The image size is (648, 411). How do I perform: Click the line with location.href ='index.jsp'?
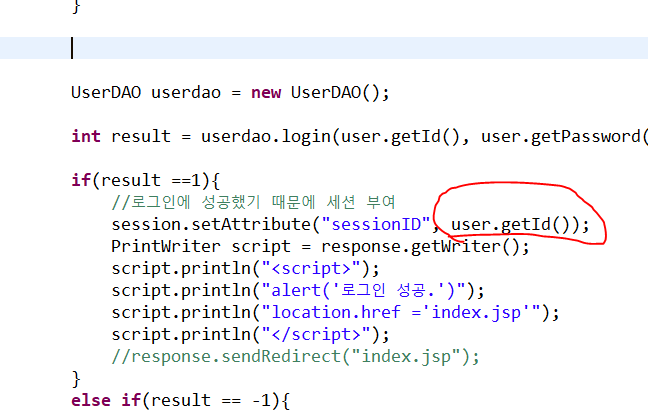(x=335, y=313)
